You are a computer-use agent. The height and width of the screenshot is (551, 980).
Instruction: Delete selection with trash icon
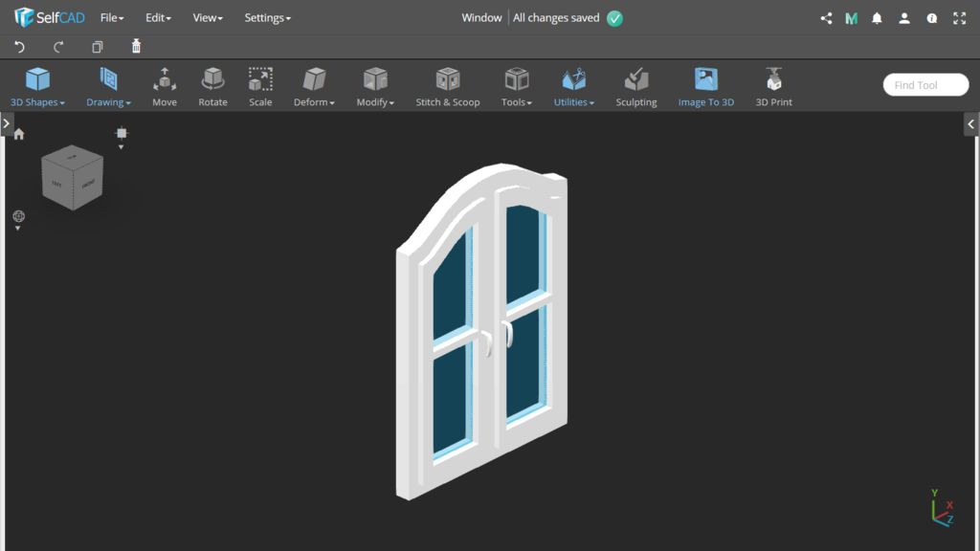point(136,47)
